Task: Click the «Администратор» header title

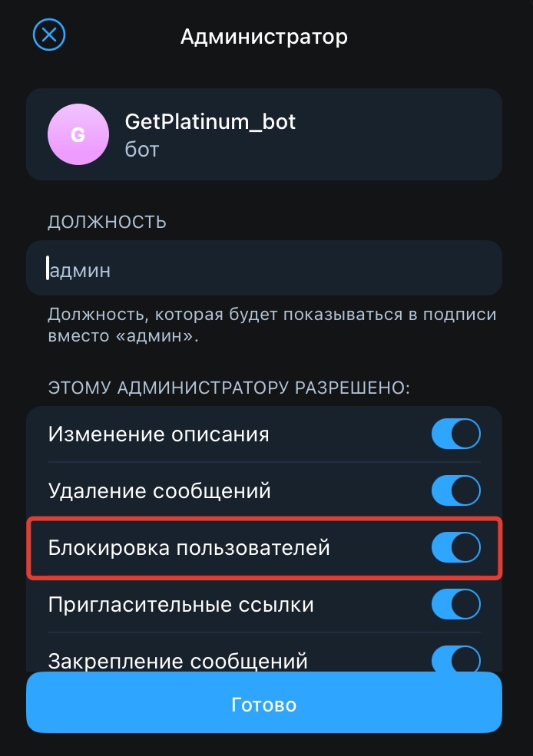Action: click(264, 36)
